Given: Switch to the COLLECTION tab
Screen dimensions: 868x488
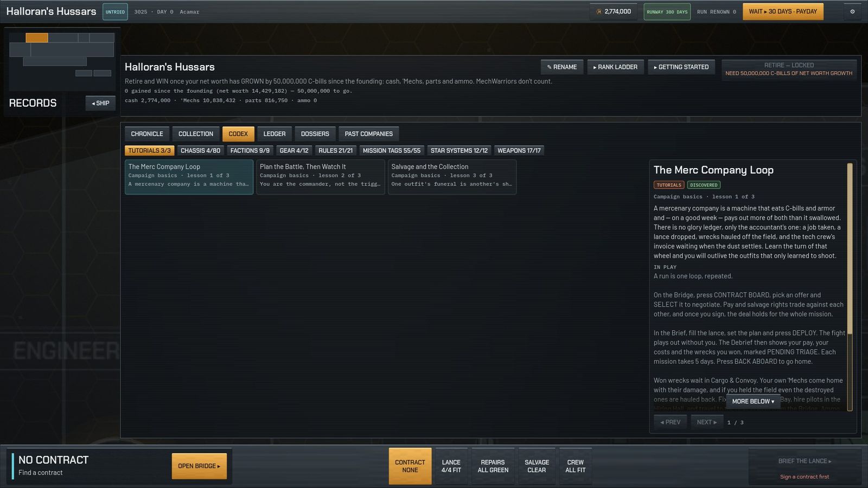Looking at the screenshot, I should pos(196,134).
